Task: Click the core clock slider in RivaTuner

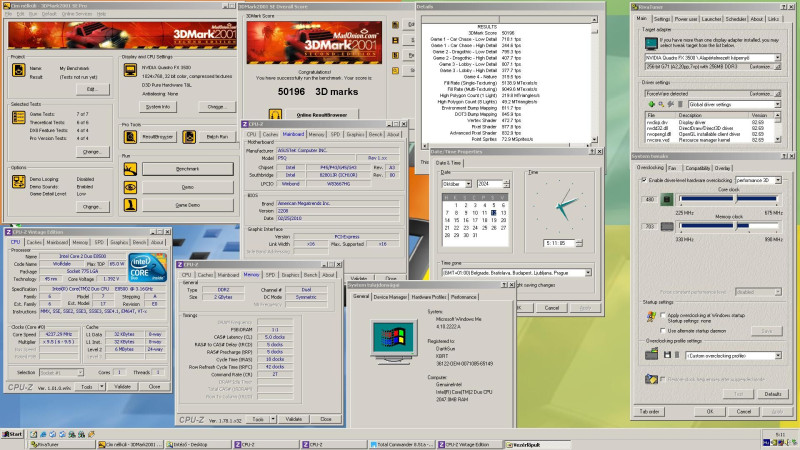Action: click(729, 199)
